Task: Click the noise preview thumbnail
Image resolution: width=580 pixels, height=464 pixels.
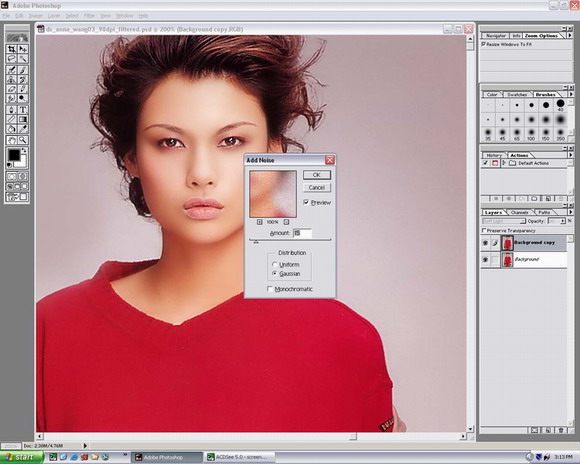Action: tap(273, 194)
